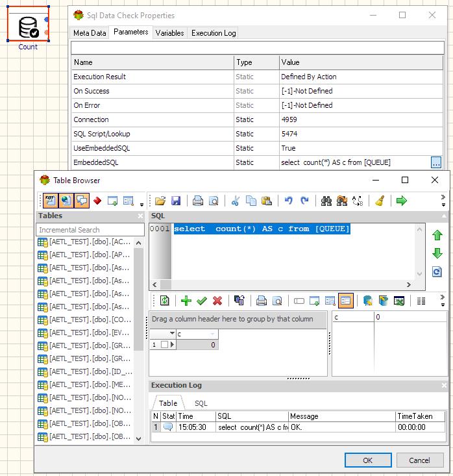Click the red diamond icon in toolbar
The width and height of the screenshot is (453, 476).
97,201
